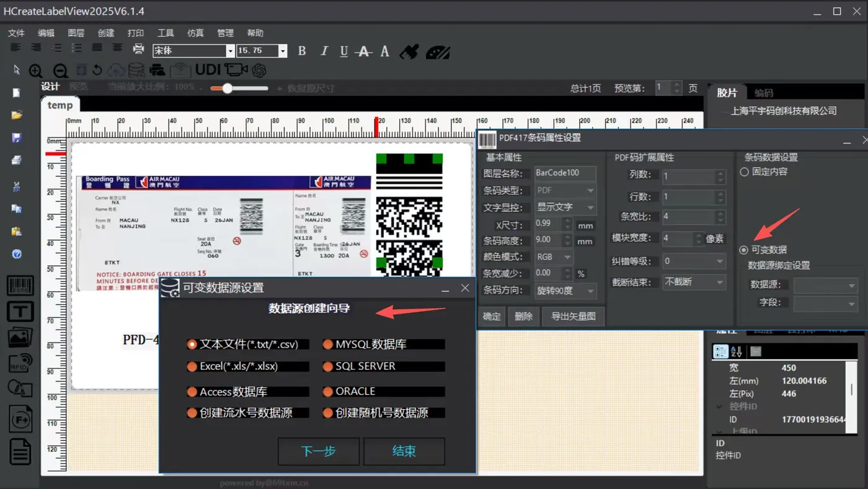The width and height of the screenshot is (868, 489).
Task: Apply strikethrough text formatting
Action: [x=364, y=51]
